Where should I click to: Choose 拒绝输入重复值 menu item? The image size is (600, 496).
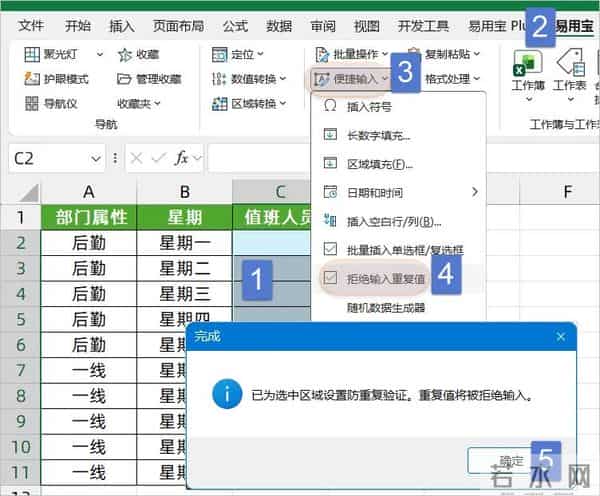pos(398,279)
